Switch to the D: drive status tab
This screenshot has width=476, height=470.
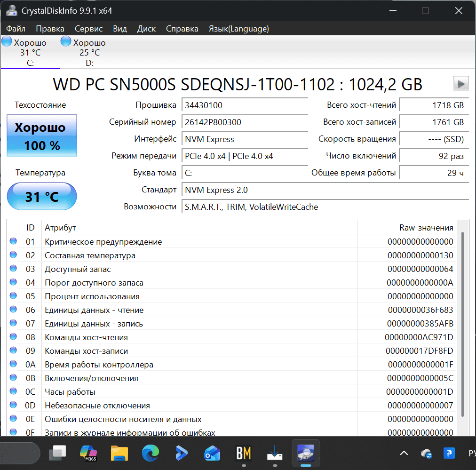pyautogui.click(x=89, y=52)
